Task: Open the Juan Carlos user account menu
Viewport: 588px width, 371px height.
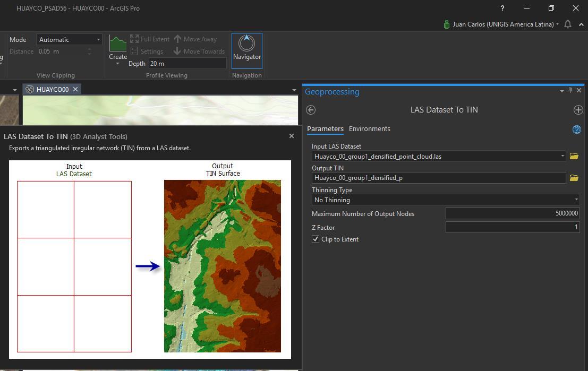Action: pos(502,24)
